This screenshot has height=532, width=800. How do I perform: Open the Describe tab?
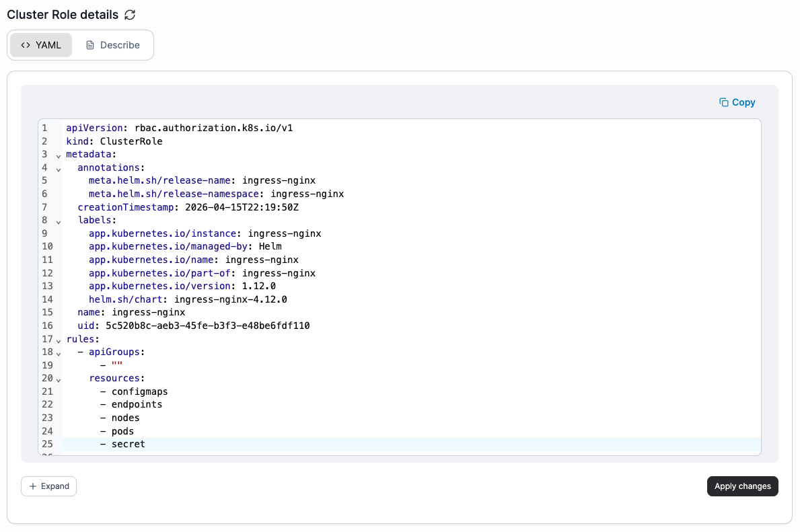point(113,45)
